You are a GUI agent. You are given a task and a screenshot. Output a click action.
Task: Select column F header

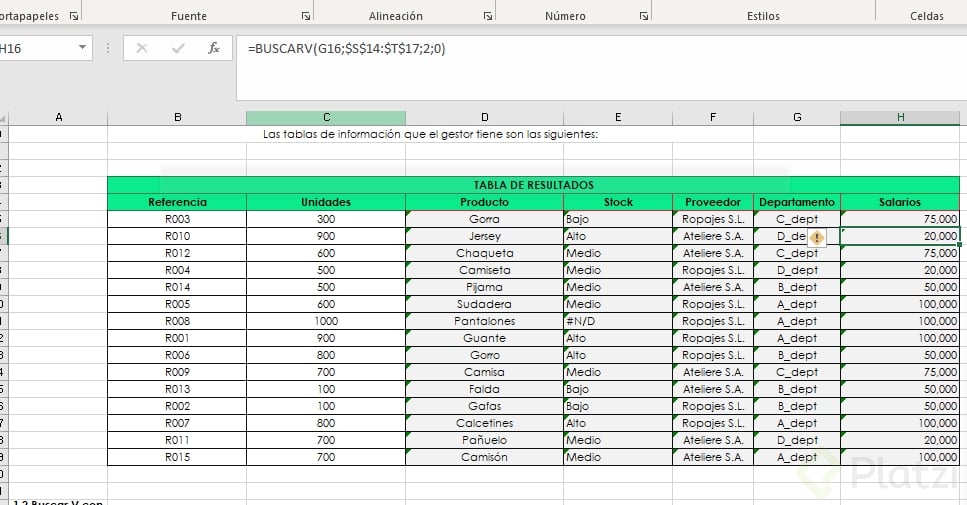click(713, 117)
